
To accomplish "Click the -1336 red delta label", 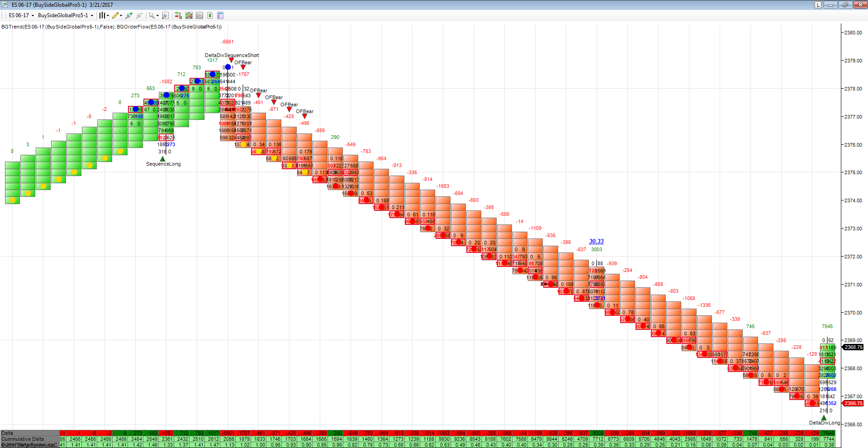I will (704, 305).
